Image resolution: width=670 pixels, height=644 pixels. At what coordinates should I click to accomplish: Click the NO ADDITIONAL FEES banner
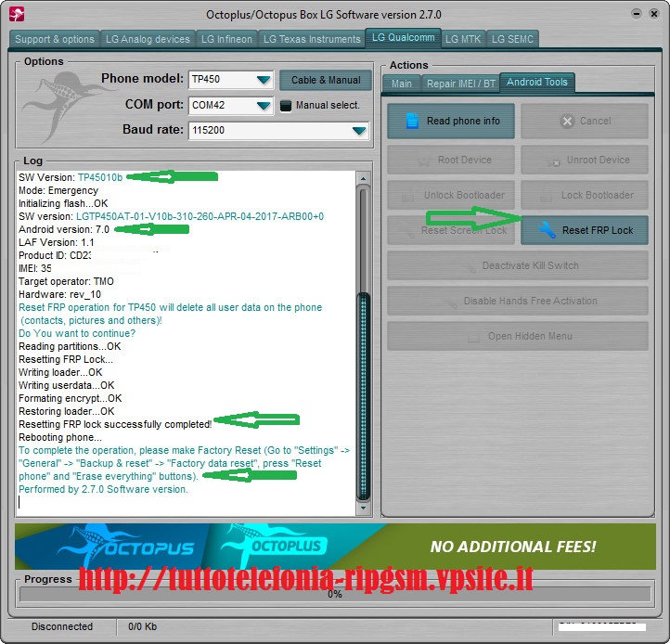513,547
